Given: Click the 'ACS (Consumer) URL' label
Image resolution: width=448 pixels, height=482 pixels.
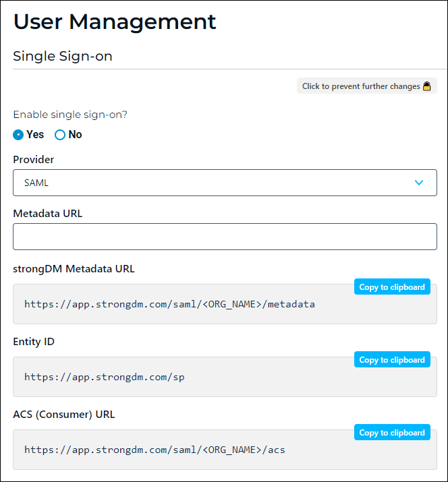Looking at the screenshot, I should pyautogui.click(x=64, y=415).
